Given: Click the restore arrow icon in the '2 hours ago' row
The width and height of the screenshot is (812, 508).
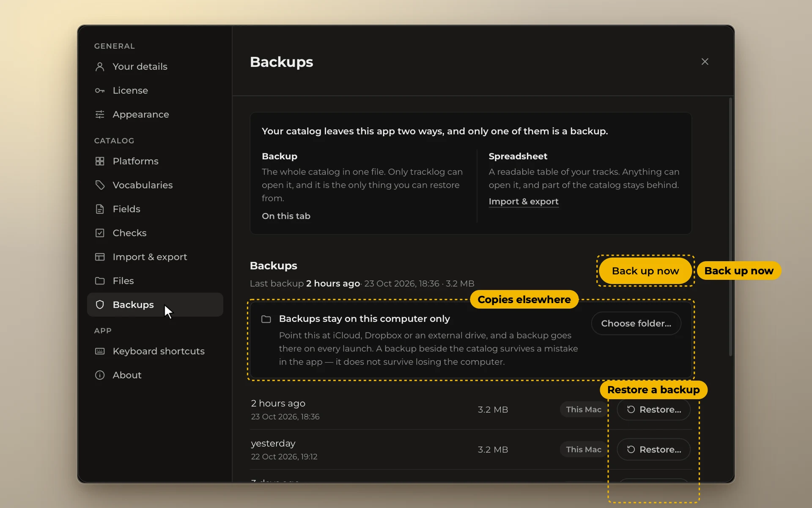Looking at the screenshot, I should point(631,409).
